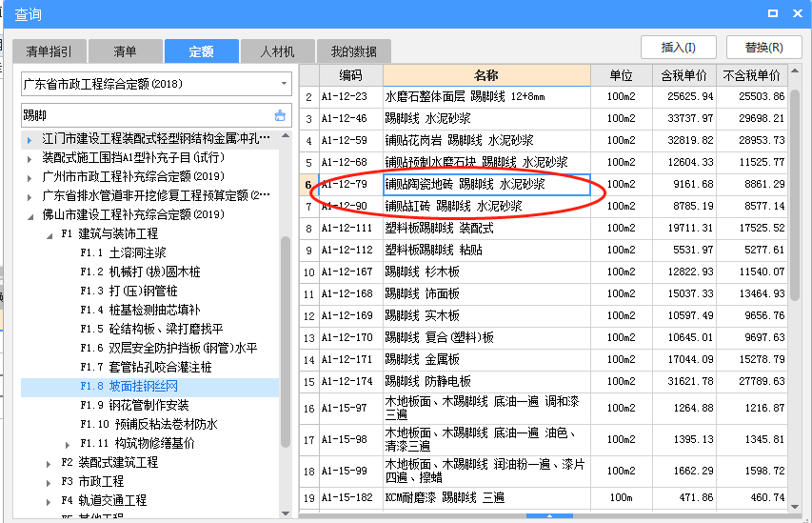Select row A1-12-46 踢脚线 水泥砂浆

coord(544,119)
